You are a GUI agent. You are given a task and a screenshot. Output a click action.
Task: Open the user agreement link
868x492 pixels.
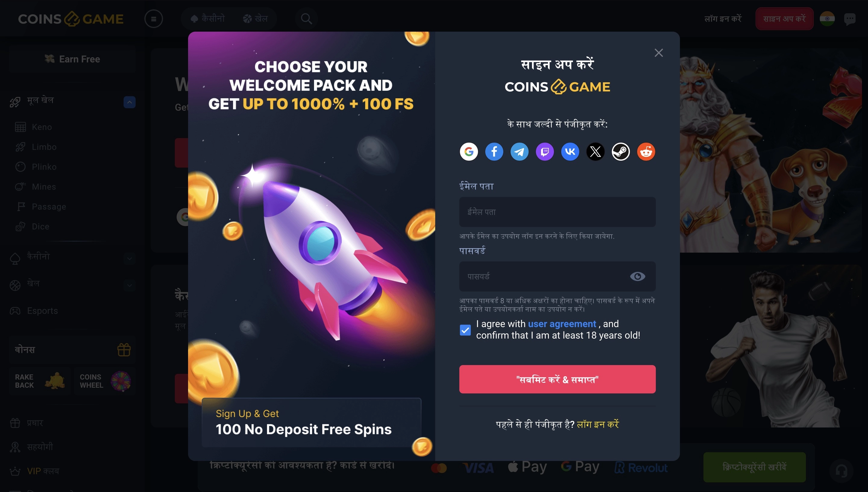(x=562, y=324)
